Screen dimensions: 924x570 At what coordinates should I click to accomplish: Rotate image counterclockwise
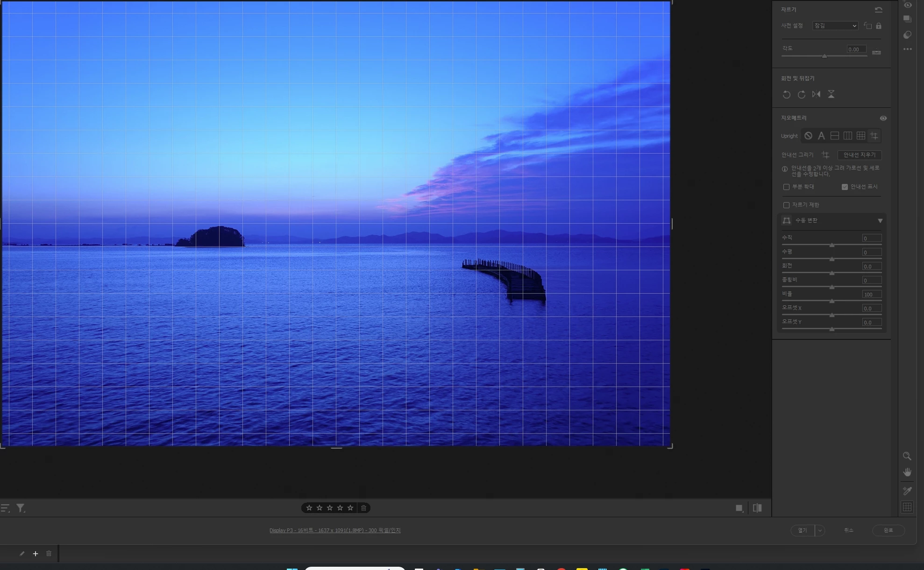[x=787, y=95]
